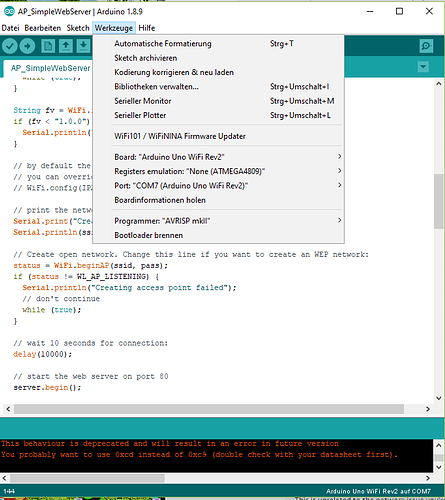The width and height of the screenshot is (445, 500).
Task: Click the Upload arrow toolbar icon
Action: pos(27,46)
